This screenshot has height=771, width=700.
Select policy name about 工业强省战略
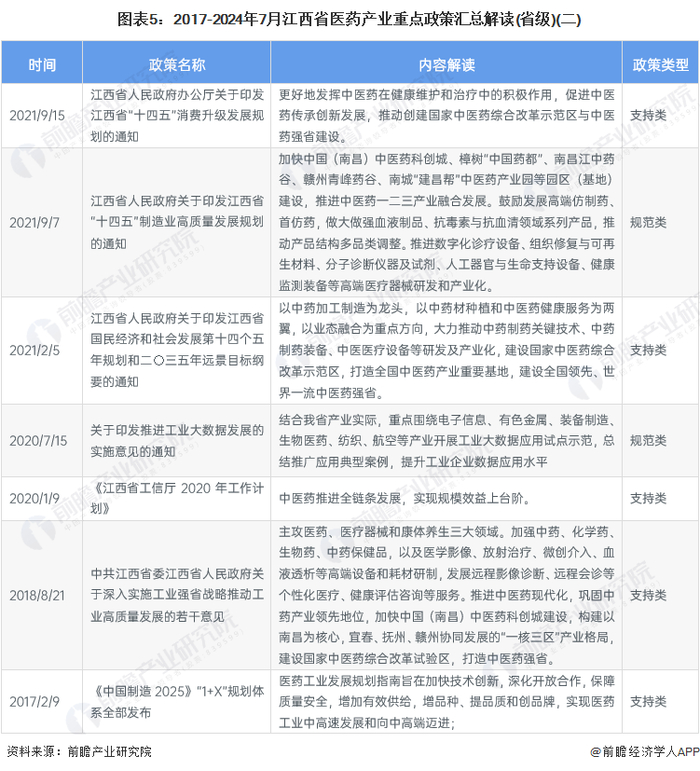pyautogui.click(x=177, y=595)
